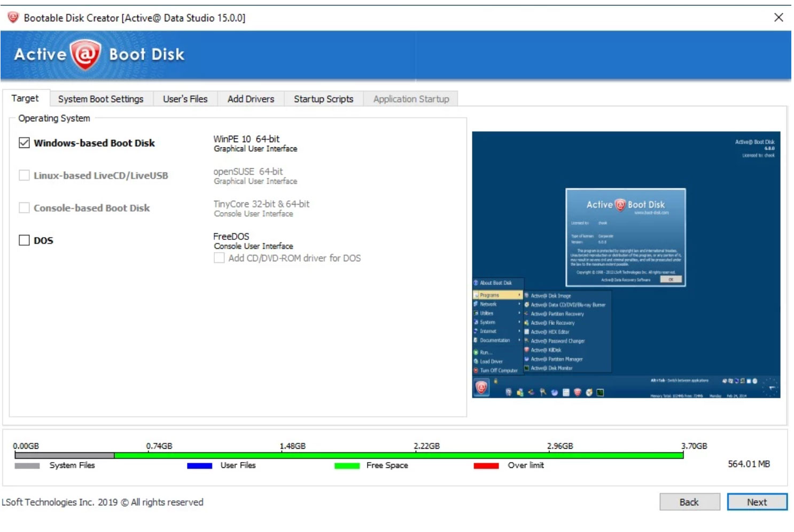This screenshot has width=794, height=532.
Task: Click the green Free Space legend swatch
Action: click(346, 466)
